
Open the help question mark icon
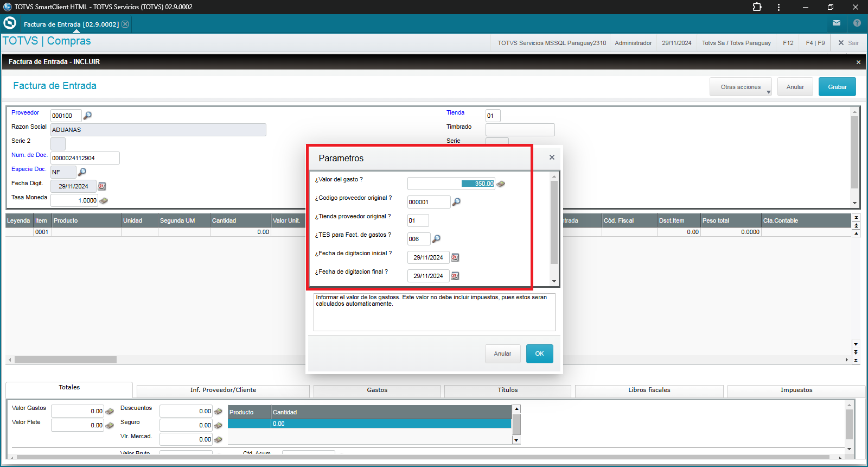point(857,23)
